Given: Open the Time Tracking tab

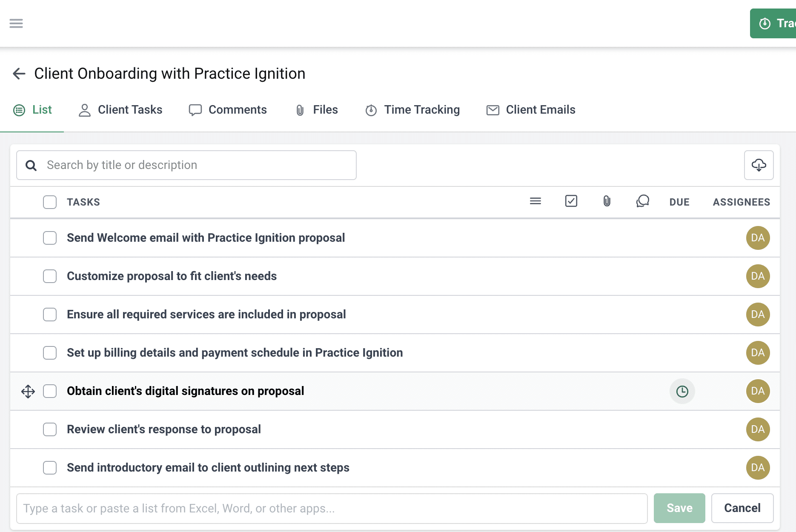Looking at the screenshot, I should point(412,110).
